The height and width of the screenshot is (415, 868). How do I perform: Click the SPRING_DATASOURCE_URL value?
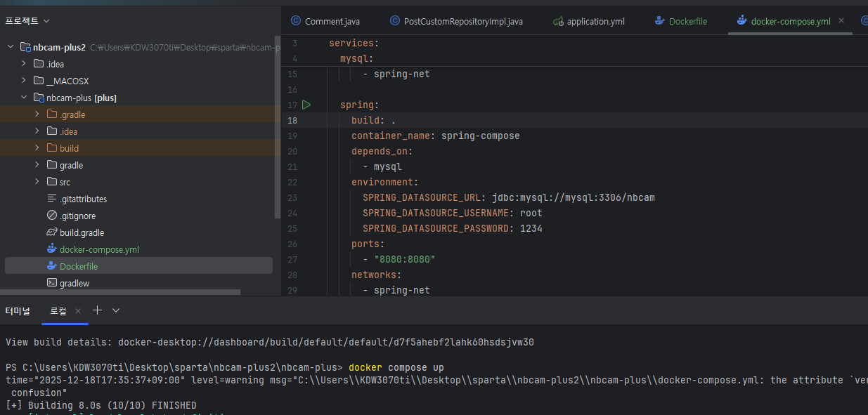point(574,197)
